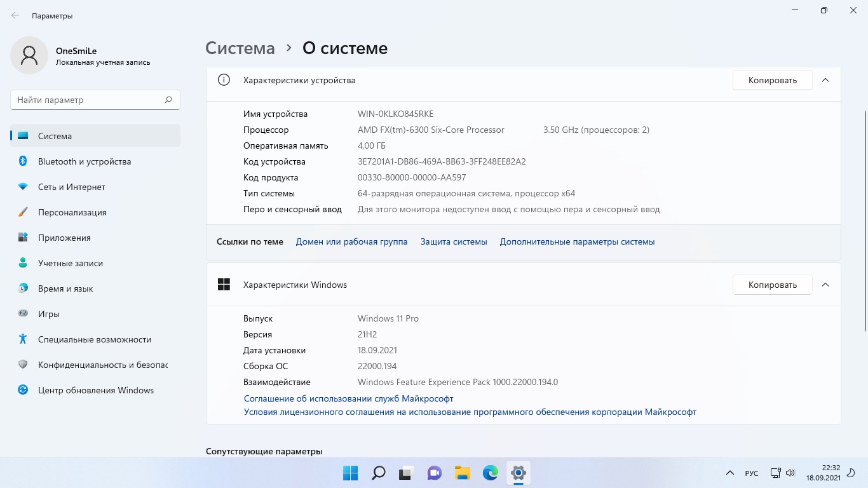Click the Windows logo beside Характеристики Windows
Viewport: 868px width, 488px height.
point(224,285)
